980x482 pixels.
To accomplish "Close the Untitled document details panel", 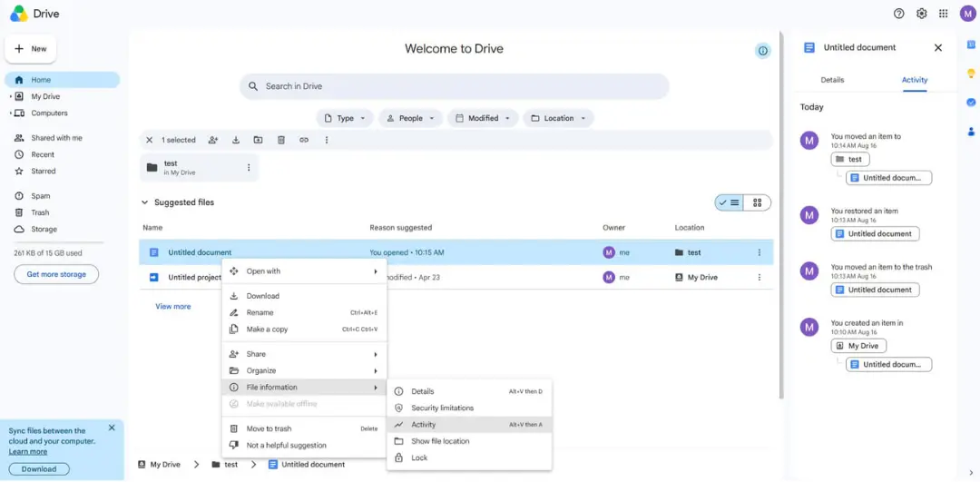I will (x=937, y=47).
